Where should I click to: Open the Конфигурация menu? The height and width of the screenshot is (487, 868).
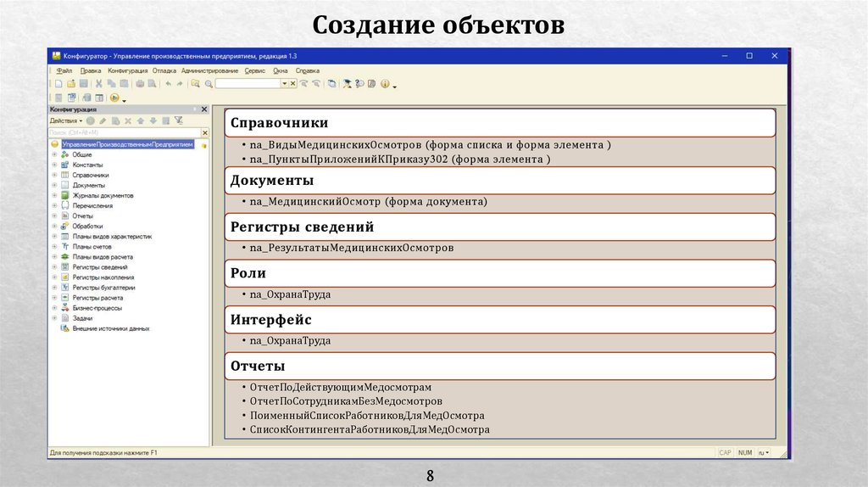[127, 71]
